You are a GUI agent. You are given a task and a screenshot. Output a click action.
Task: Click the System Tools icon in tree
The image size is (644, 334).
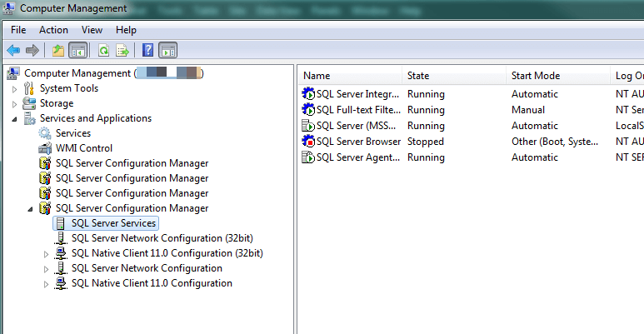coord(29,88)
